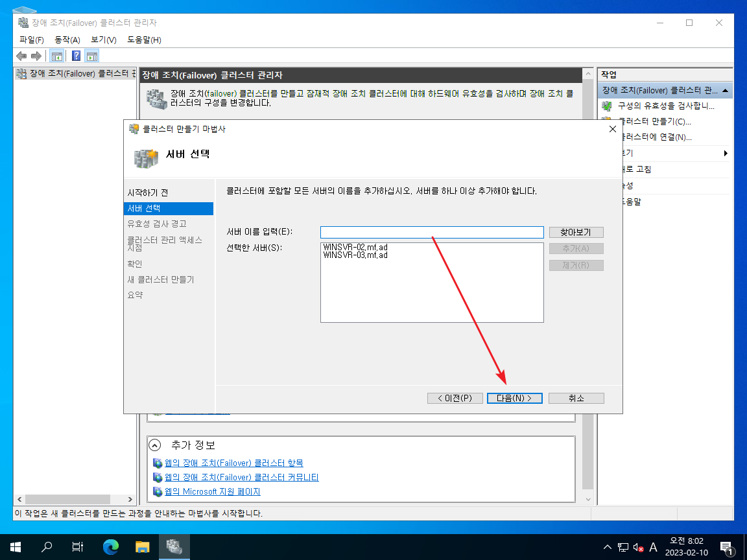
Task: Open the 파일(F) menu
Action: 31,40
